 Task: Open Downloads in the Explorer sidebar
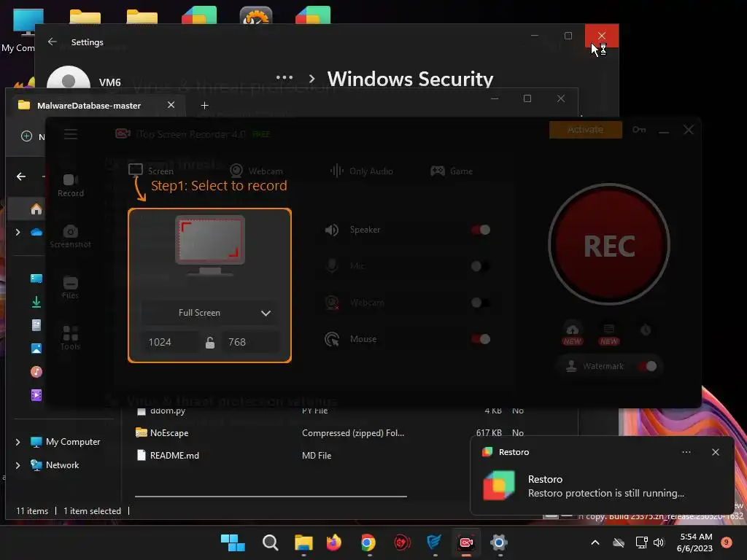(36, 301)
